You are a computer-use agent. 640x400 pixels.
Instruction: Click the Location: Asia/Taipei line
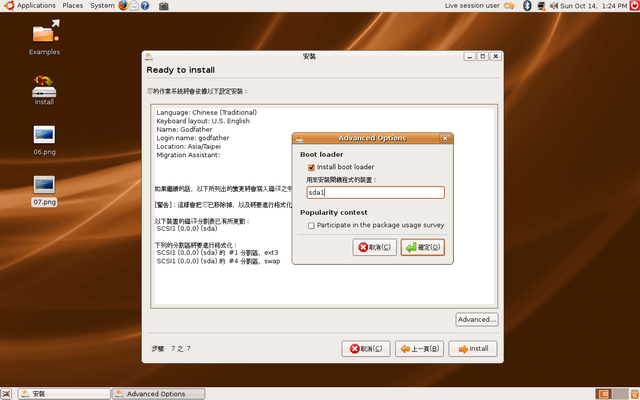pyautogui.click(x=189, y=147)
